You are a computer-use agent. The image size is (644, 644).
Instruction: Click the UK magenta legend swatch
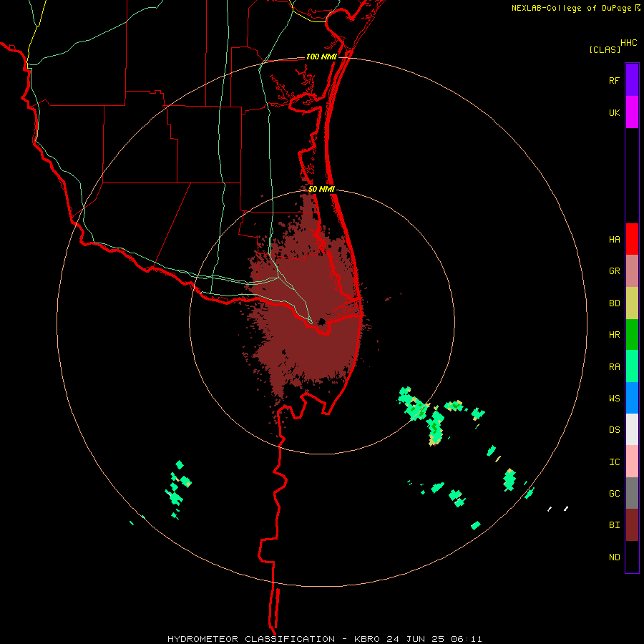(632, 112)
